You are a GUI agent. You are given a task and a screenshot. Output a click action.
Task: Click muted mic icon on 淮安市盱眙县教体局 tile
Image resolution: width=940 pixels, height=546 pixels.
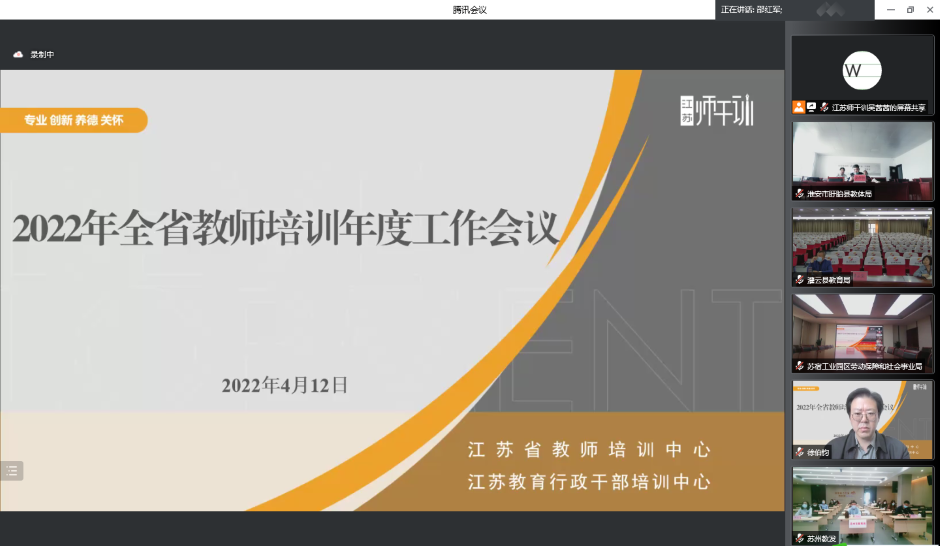tap(800, 194)
